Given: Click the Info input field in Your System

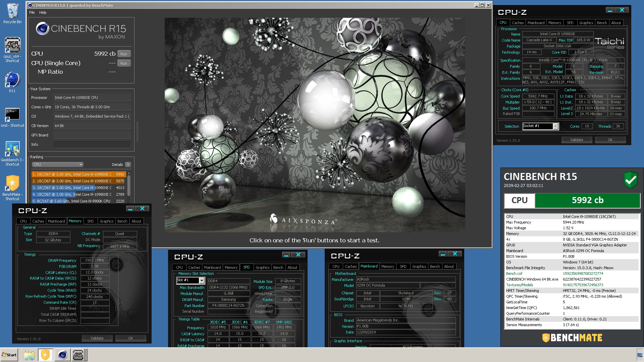Looking at the screenshot, I should 92,144.
